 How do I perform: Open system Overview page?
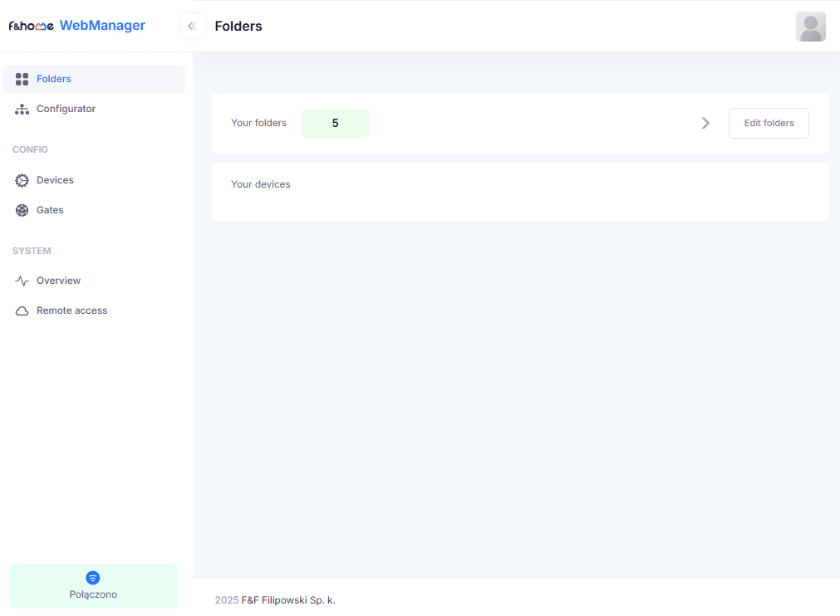(94, 281)
